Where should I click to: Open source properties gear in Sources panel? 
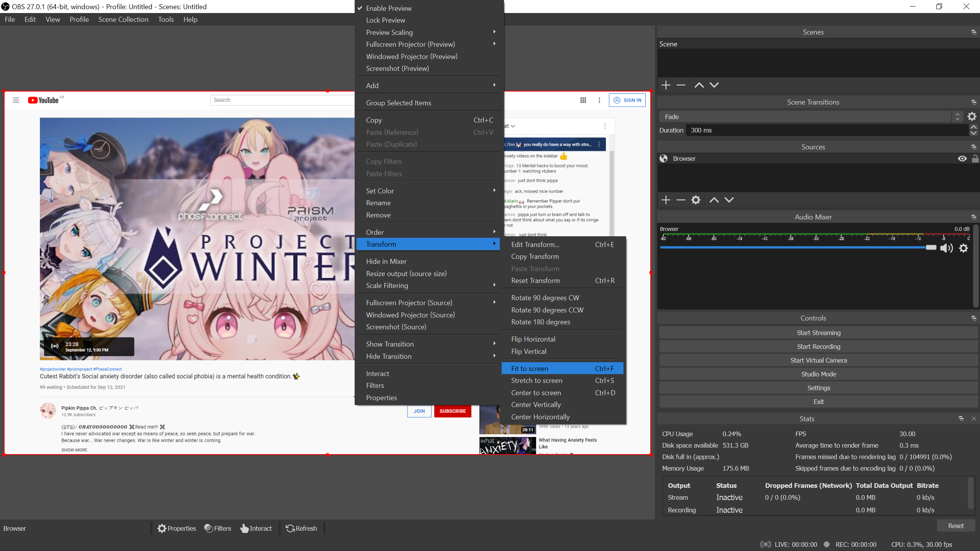(695, 200)
